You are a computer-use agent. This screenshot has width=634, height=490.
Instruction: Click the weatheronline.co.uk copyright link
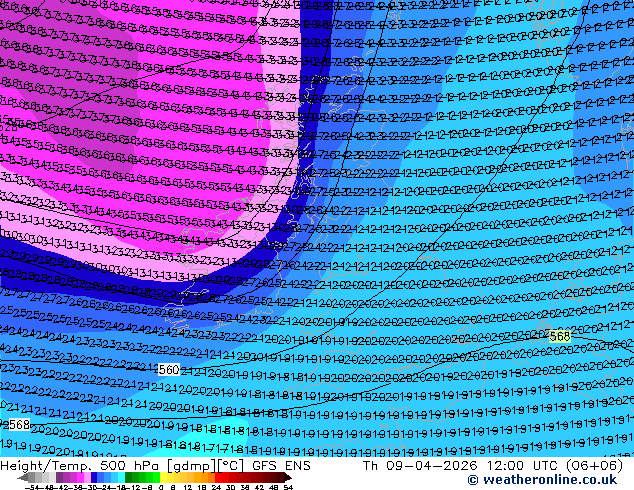pos(542,480)
